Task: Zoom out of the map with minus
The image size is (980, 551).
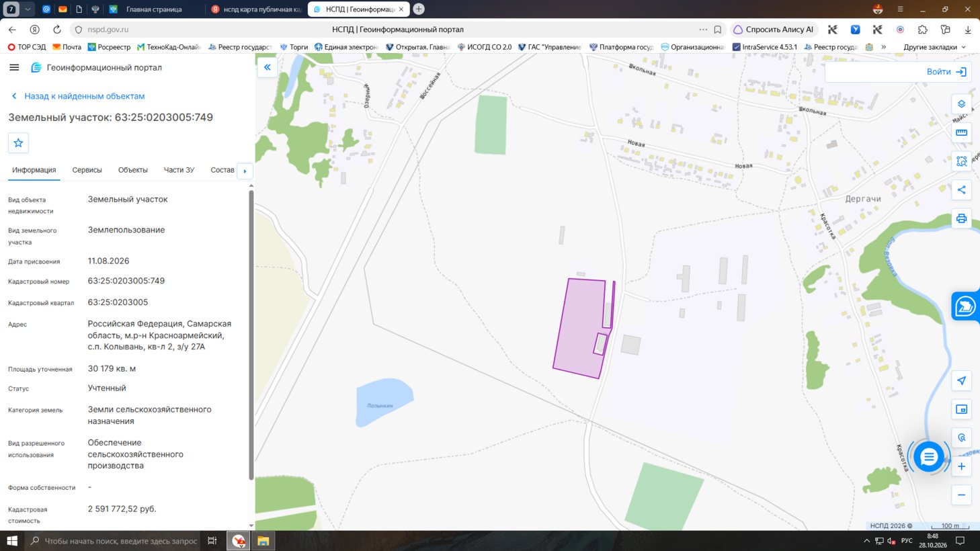Action: 961,495
